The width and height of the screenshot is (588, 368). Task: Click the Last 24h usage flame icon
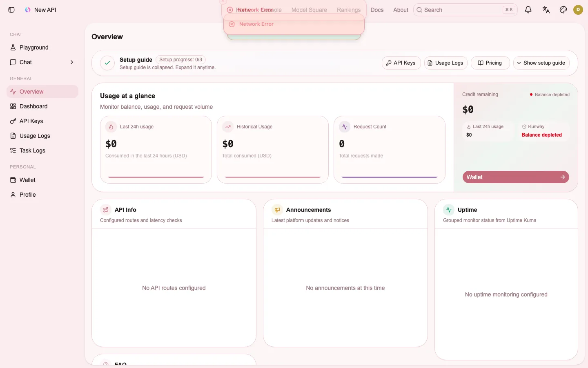pyautogui.click(x=111, y=127)
